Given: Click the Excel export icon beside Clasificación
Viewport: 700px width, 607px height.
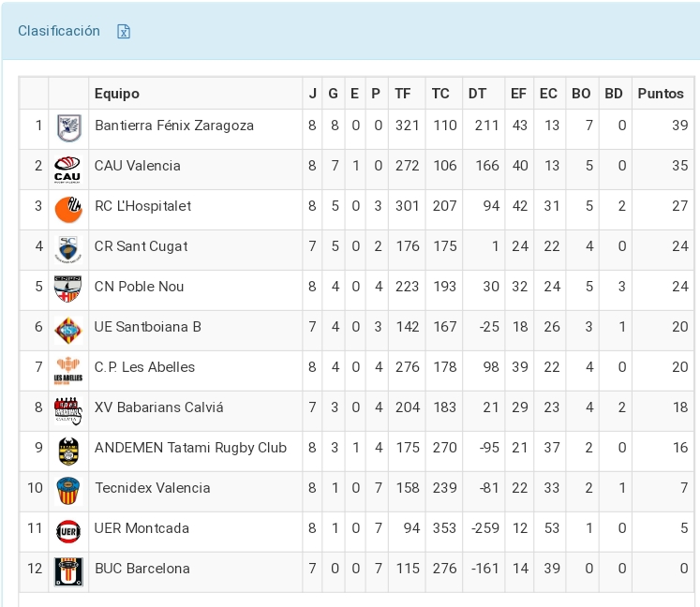Looking at the screenshot, I should coord(123,32).
